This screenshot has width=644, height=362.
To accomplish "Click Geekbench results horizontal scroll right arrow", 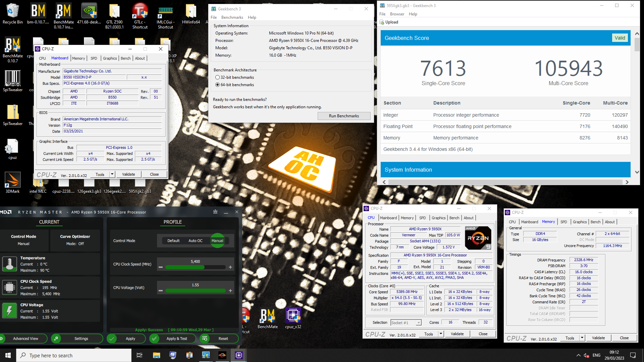I will click(627, 182).
